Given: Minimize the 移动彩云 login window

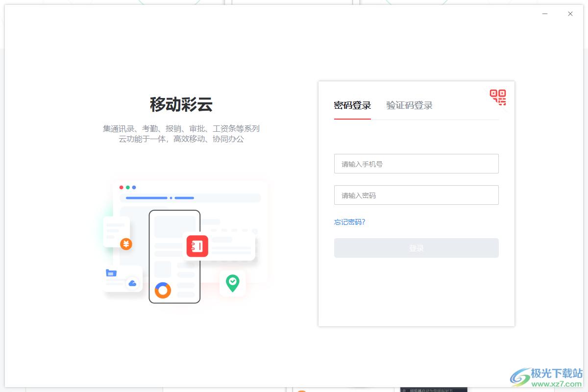Looking at the screenshot, I should 545,14.
